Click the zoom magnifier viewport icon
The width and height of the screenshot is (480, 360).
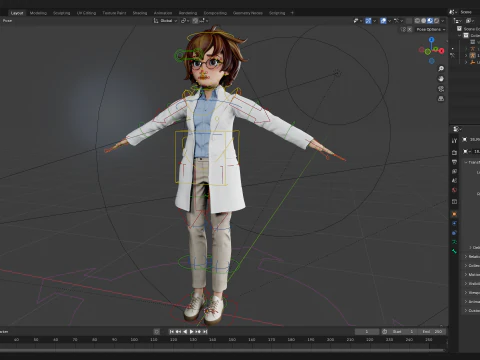(441, 69)
